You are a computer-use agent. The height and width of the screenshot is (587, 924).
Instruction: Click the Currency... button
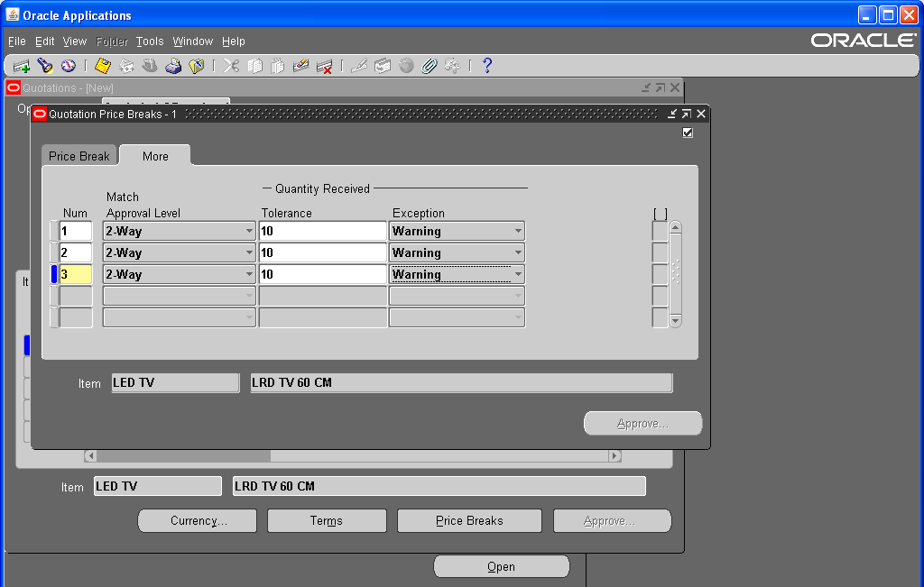pyautogui.click(x=198, y=520)
